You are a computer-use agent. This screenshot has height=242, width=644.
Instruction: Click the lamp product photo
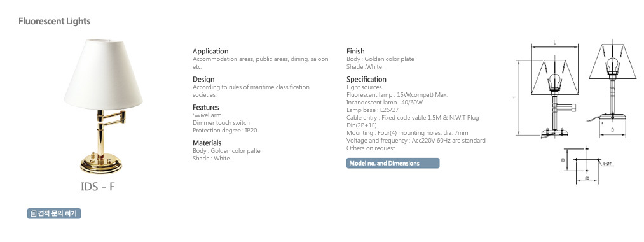103,106
